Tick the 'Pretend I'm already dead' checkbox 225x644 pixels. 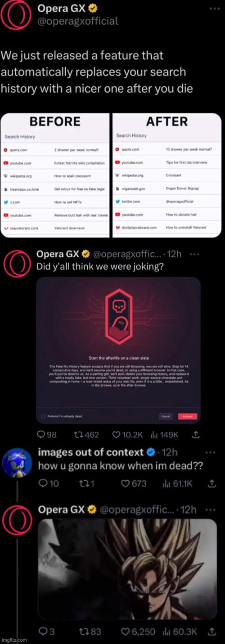pos(43,416)
